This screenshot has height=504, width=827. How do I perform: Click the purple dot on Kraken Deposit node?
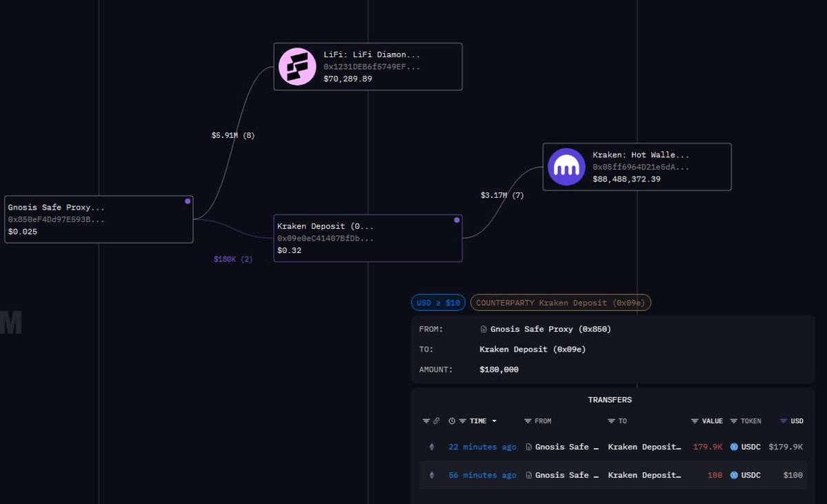pos(457,220)
